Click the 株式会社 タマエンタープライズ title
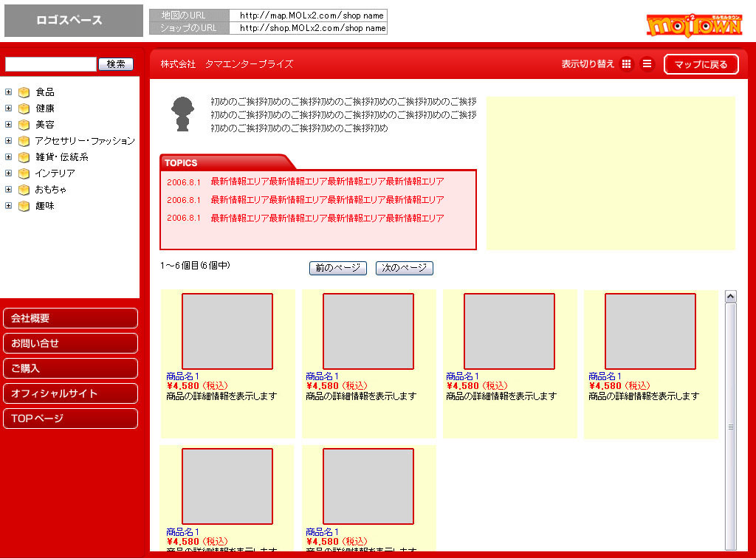 227,64
